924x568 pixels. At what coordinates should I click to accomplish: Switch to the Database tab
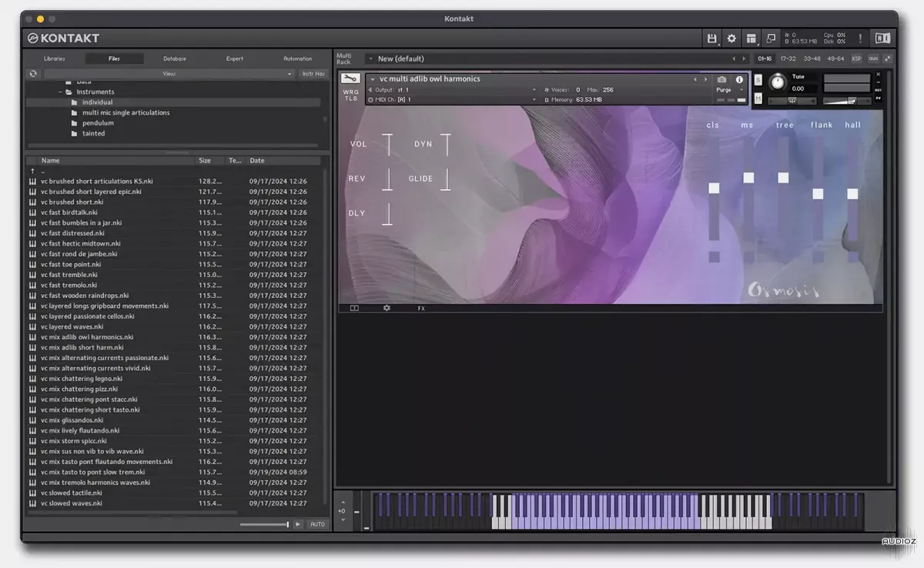click(175, 58)
